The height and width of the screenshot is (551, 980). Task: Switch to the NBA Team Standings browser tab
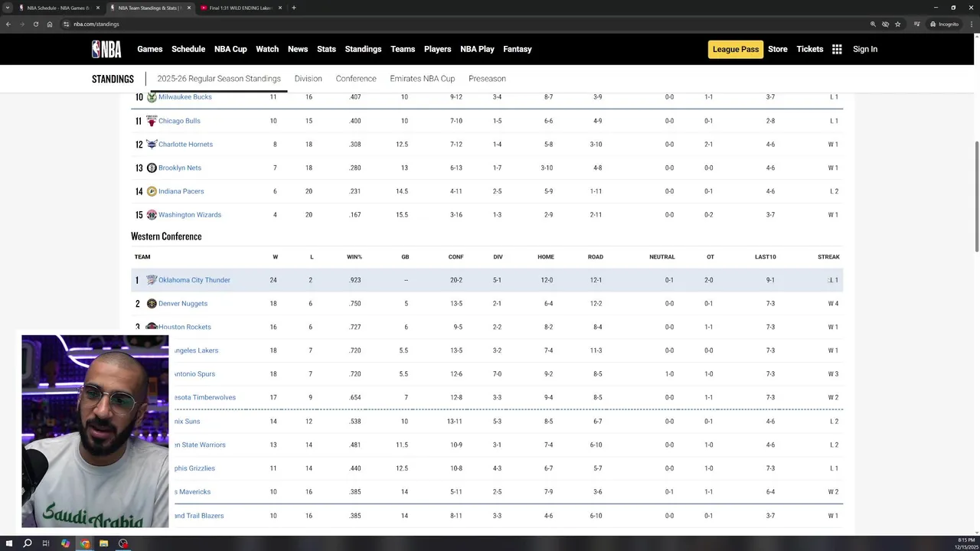coord(149,8)
